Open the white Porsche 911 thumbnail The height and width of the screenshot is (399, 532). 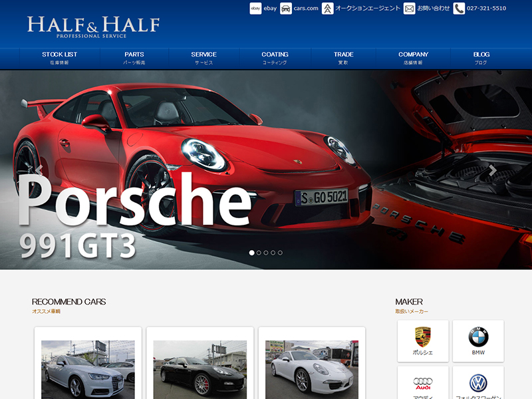312,370
